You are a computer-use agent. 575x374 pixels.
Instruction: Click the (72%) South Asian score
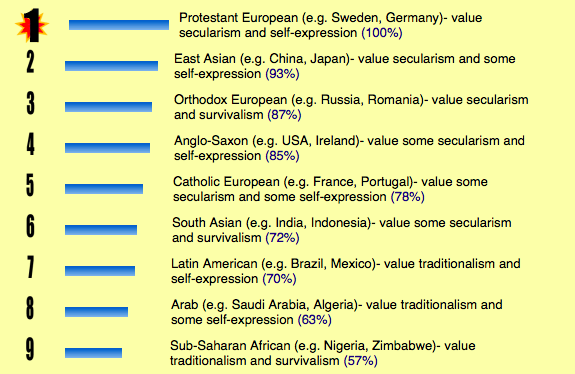pos(282,238)
